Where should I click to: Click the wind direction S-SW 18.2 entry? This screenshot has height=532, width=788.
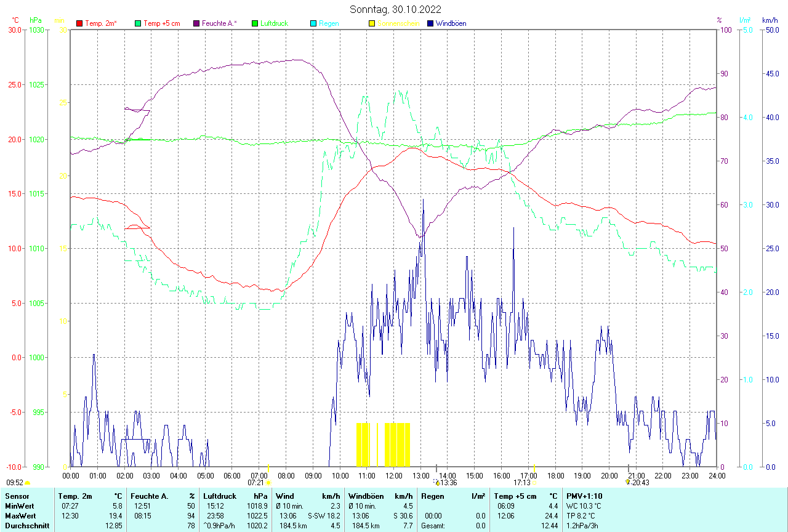tap(324, 516)
